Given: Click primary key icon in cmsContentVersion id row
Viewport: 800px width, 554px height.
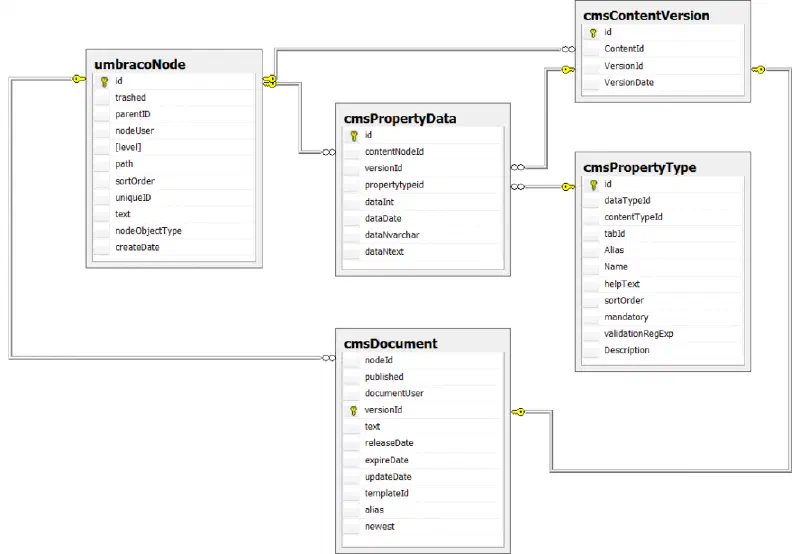Looking at the screenshot, I should click(x=593, y=33).
